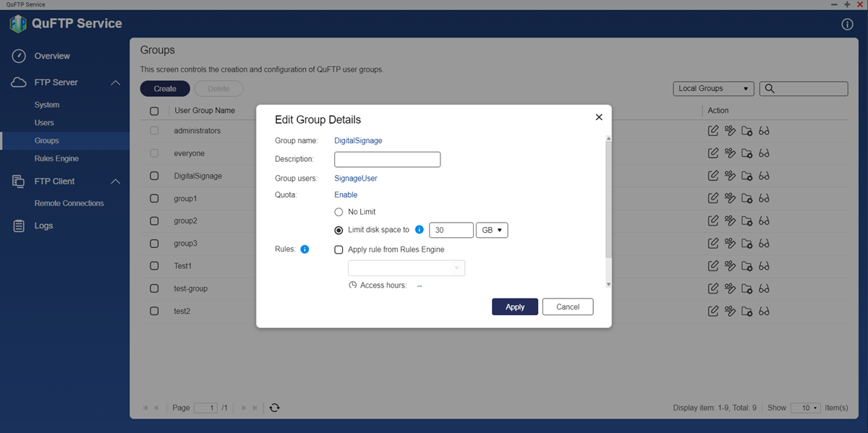The width and height of the screenshot is (868, 433).
Task: Click the glasses view icon for administrators
Action: tap(764, 132)
